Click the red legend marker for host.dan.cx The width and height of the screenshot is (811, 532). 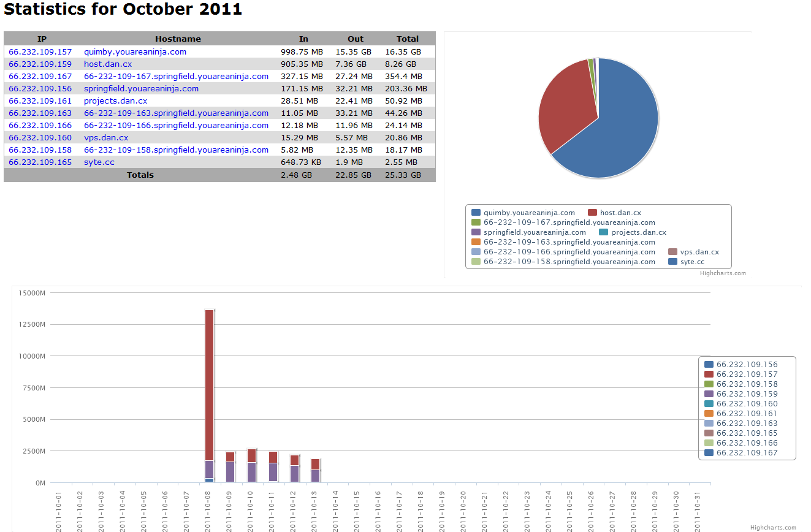(x=592, y=213)
